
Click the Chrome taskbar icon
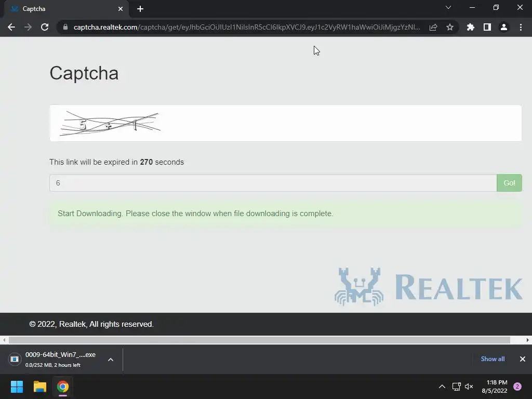63,387
